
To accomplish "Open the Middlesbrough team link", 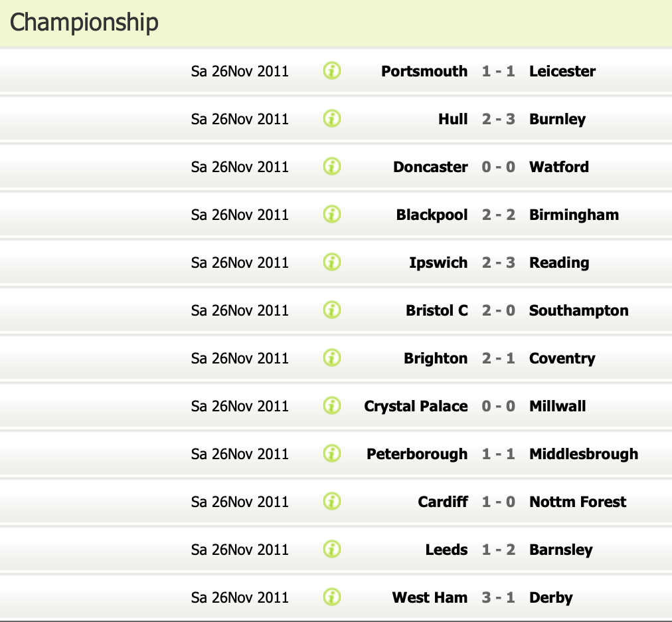I will tap(583, 454).
